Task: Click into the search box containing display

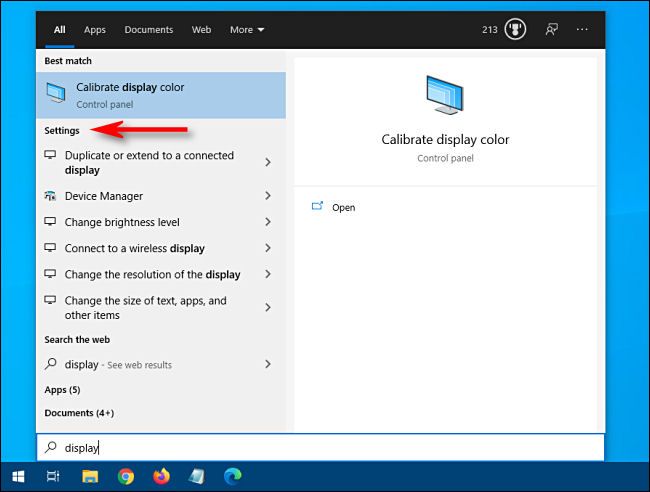Action: click(x=320, y=447)
